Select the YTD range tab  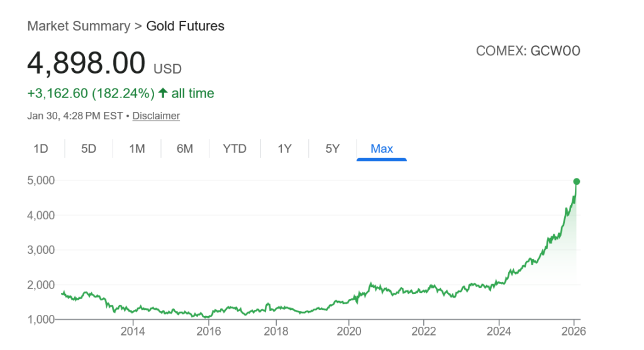235,149
